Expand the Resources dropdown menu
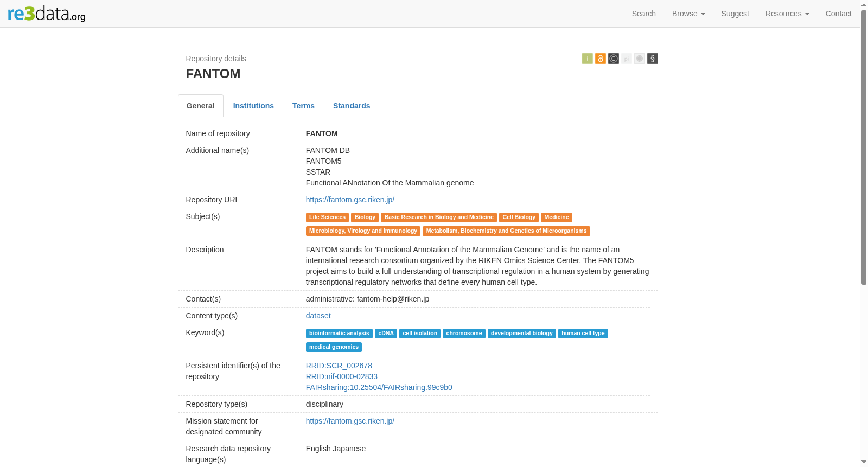Screen dimensions: 868x467 tap(787, 14)
